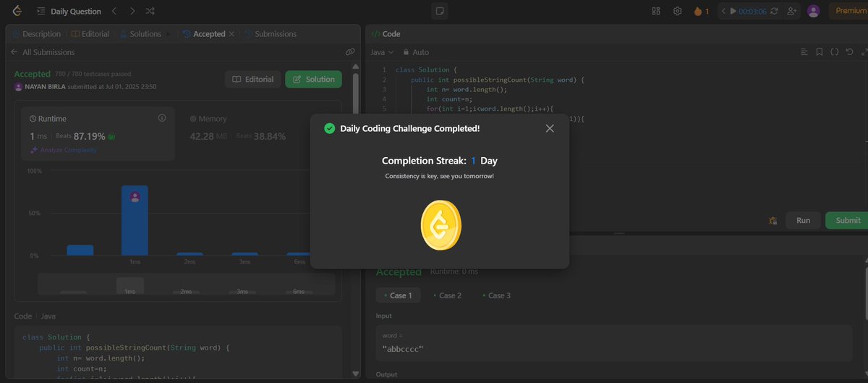Click the braces snippet icon

tap(834, 52)
